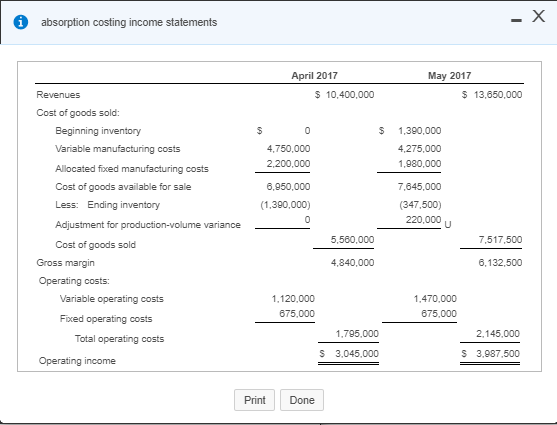Click April goods available value 6,950,000

pyautogui.click(x=288, y=187)
